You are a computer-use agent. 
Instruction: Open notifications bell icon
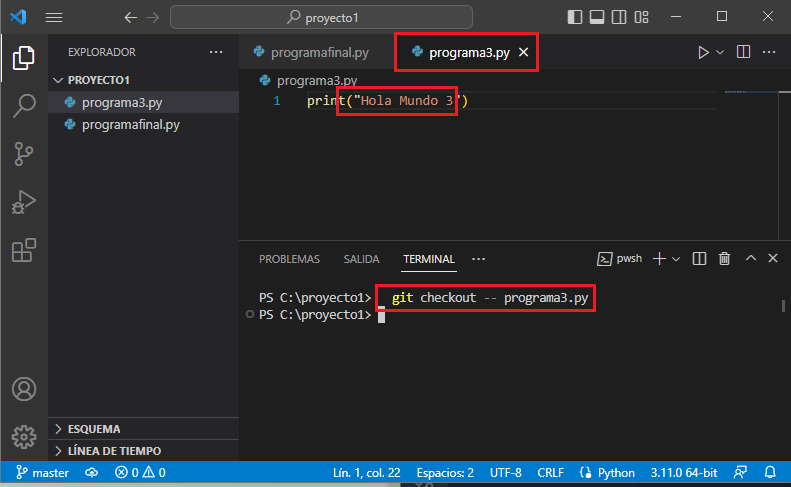[770, 473]
